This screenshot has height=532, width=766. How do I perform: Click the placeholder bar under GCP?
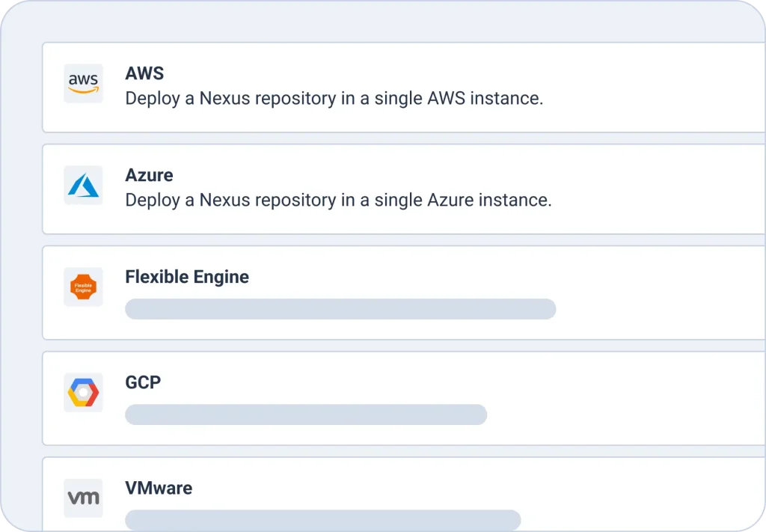306,415
